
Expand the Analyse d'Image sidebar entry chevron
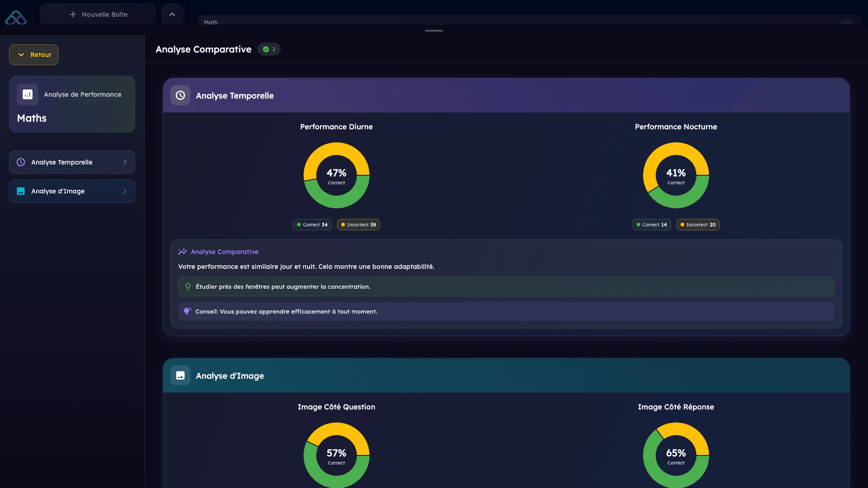tap(125, 191)
